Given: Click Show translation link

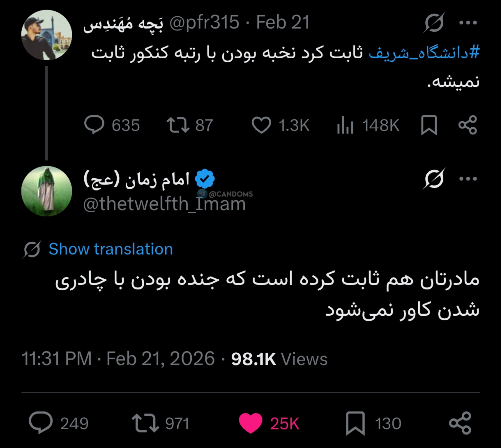Looking at the screenshot, I should [x=111, y=249].
